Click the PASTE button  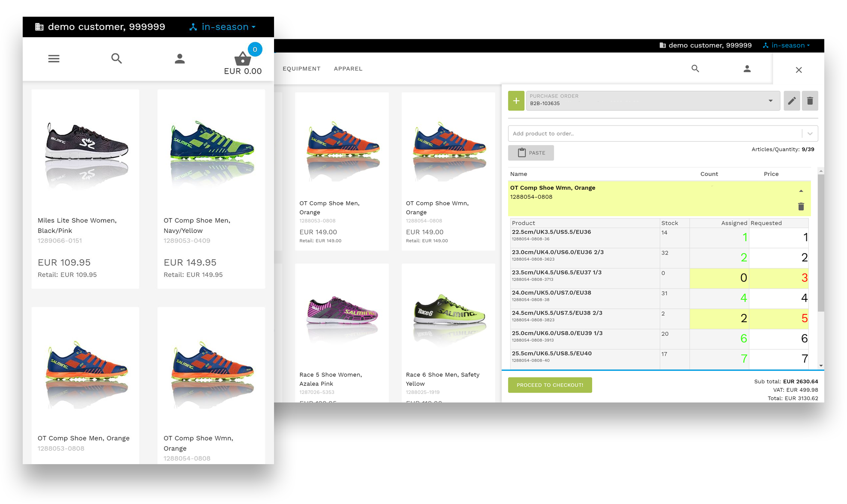[531, 153]
